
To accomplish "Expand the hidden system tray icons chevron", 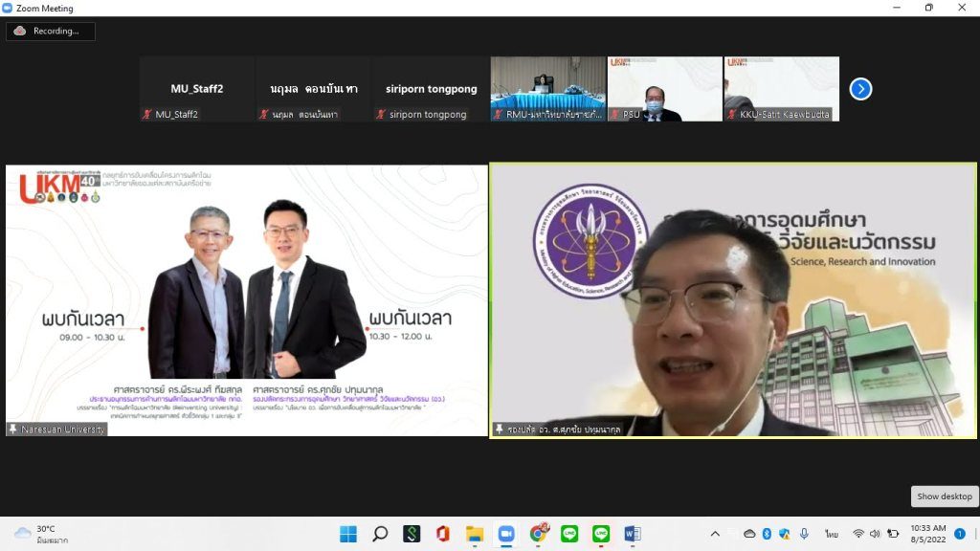I will [x=715, y=534].
